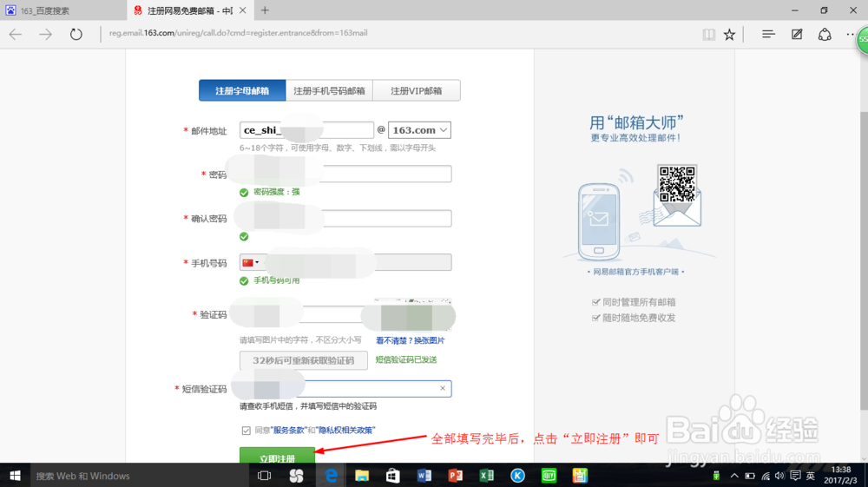Open Windows Start menu
The image size is (868, 487).
click(15, 476)
